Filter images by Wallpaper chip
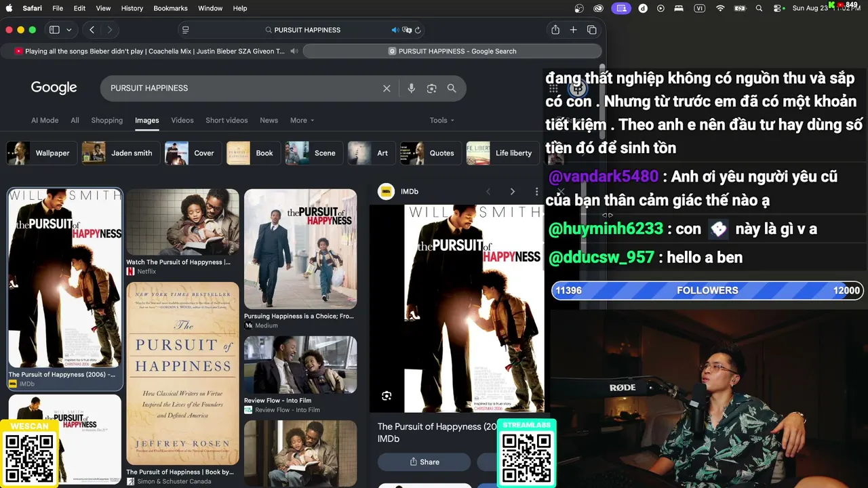Viewport: 868px width, 488px height. click(42, 153)
